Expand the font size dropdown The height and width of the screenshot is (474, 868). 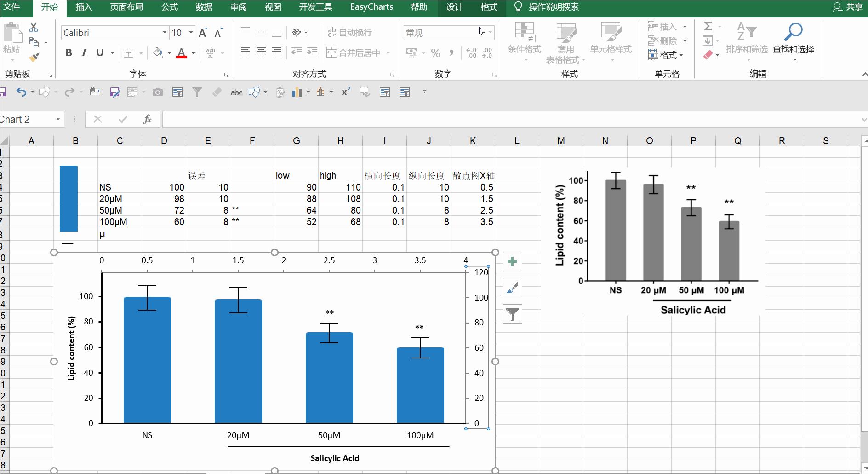tap(191, 33)
